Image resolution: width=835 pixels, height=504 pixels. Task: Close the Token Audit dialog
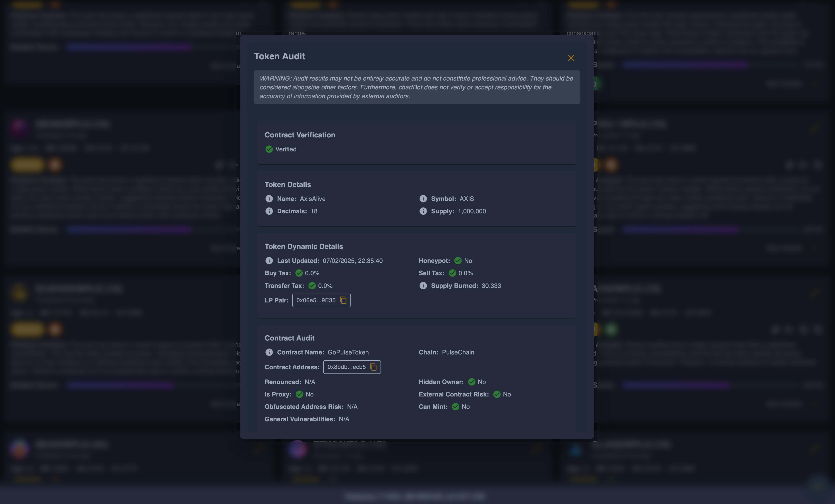coord(571,58)
